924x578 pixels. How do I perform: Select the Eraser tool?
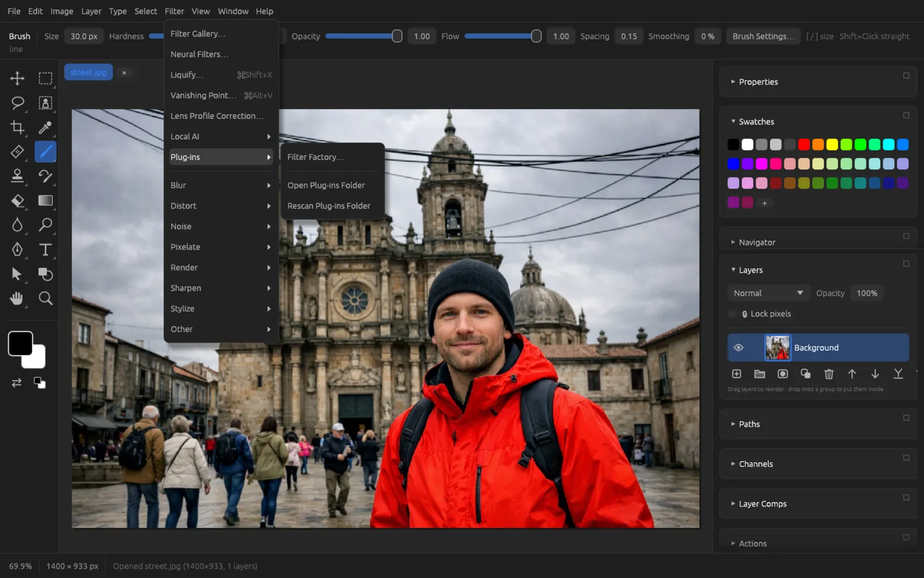click(17, 201)
